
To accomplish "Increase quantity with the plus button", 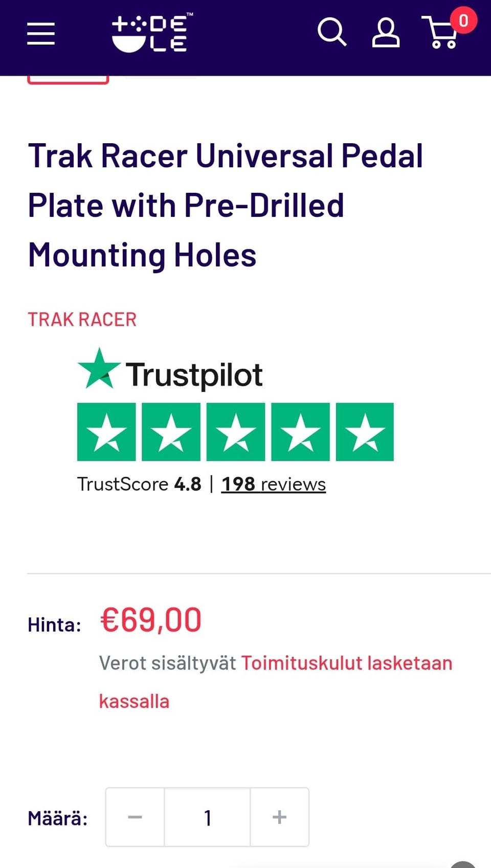I will tap(279, 817).
